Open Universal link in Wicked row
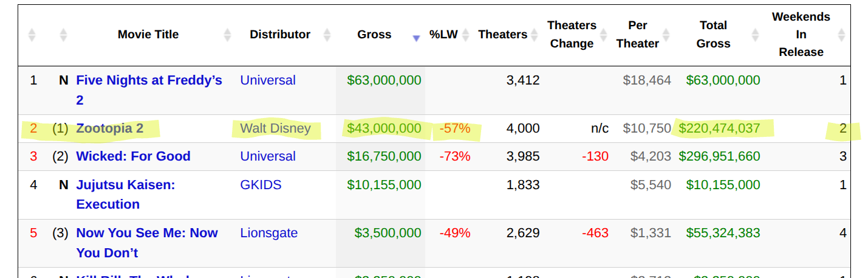Viewport: 868px width, 278px height. coord(268,156)
